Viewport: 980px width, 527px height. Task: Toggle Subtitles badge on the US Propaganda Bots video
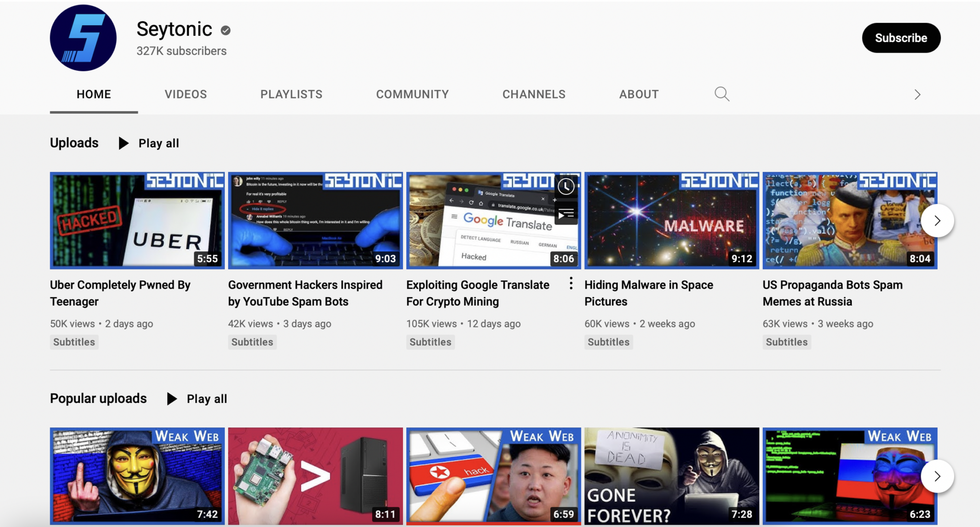(787, 342)
